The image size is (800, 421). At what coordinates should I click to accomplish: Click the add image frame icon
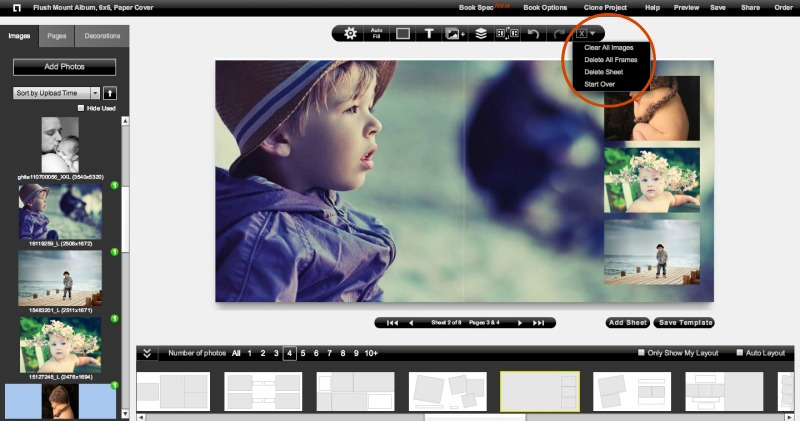pos(455,34)
